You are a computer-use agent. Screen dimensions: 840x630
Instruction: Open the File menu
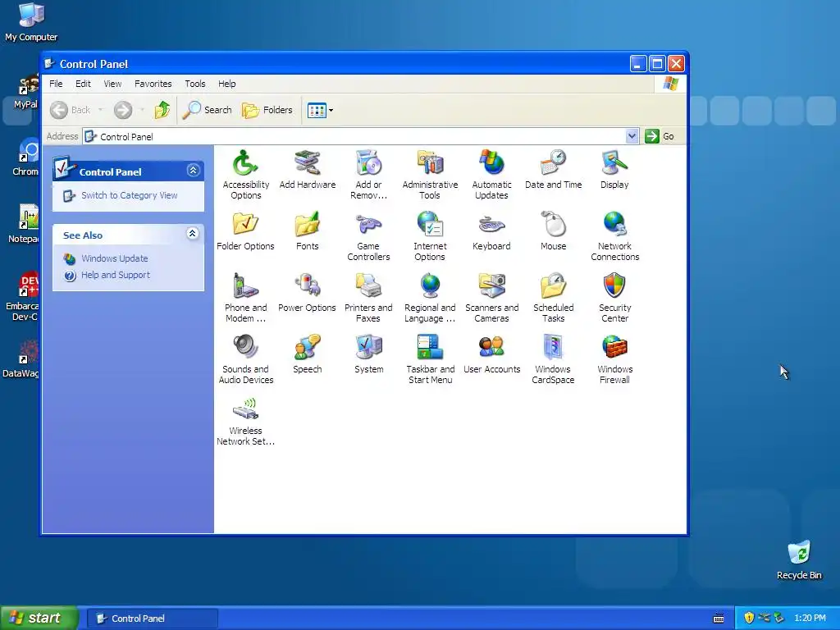click(x=56, y=84)
